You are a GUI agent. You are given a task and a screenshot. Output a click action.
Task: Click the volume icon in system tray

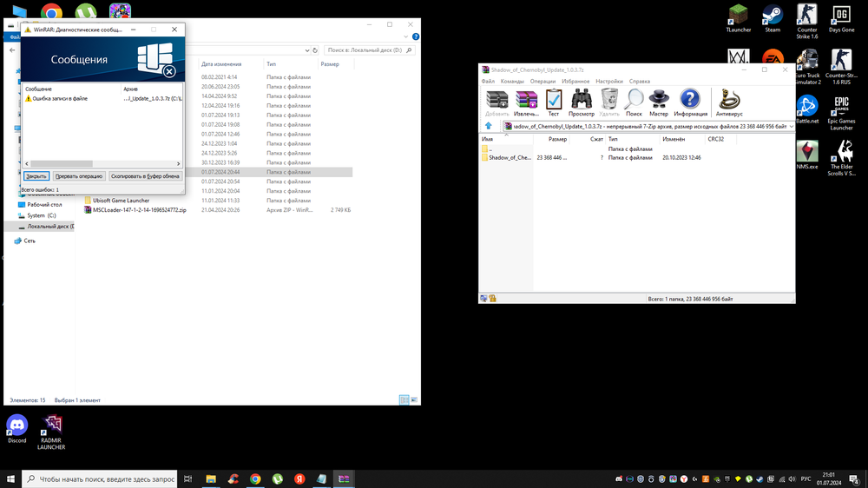click(x=792, y=479)
